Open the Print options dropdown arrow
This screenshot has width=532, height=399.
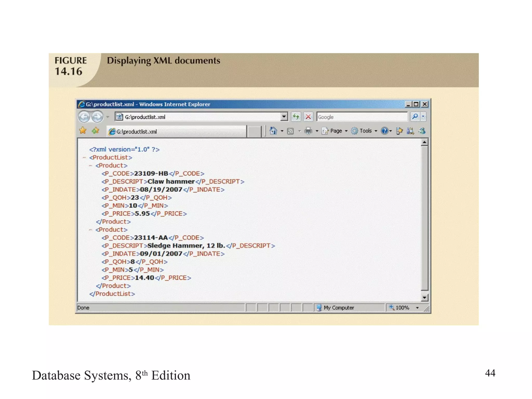317,131
